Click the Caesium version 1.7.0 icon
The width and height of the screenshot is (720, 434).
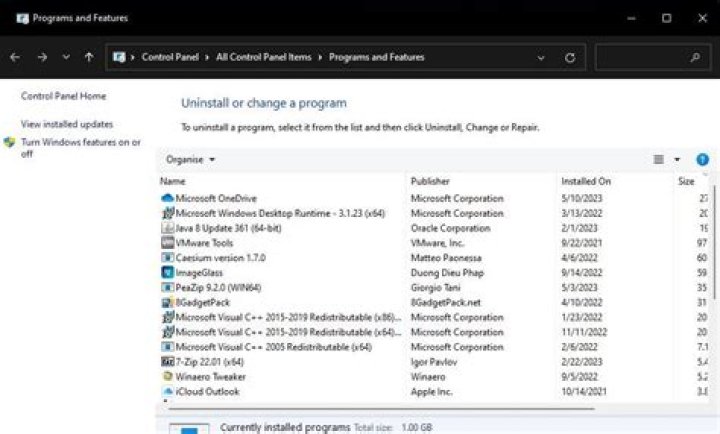coord(168,258)
